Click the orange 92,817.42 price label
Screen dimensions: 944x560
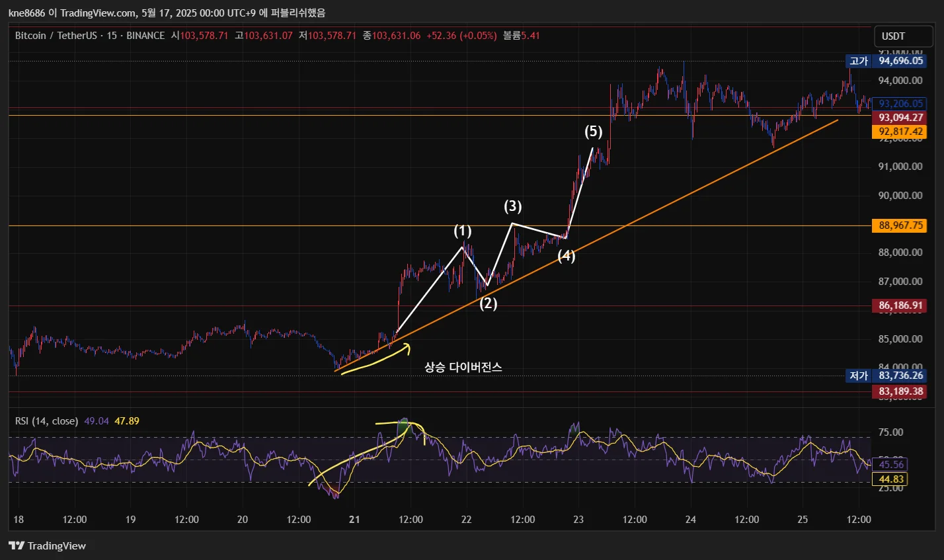(900, 132)
